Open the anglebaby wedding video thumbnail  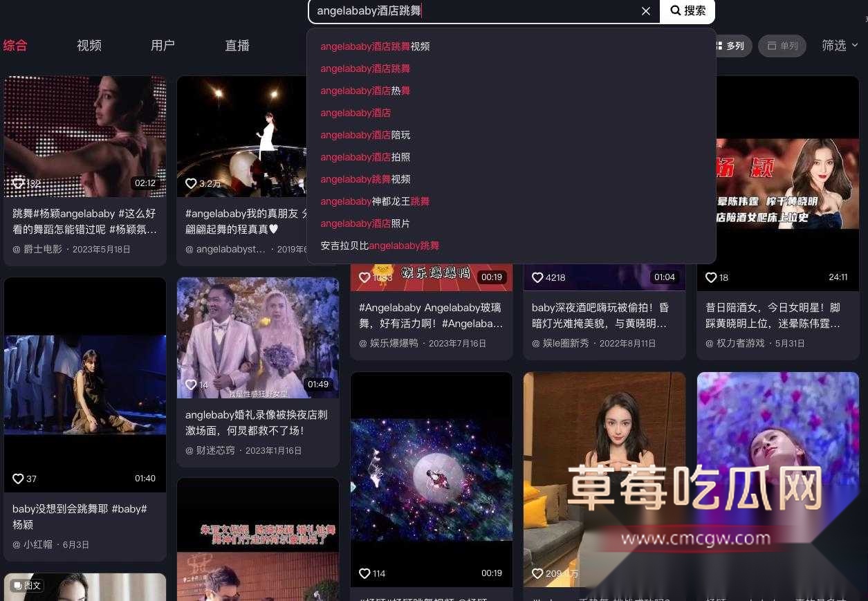point(257,338)
